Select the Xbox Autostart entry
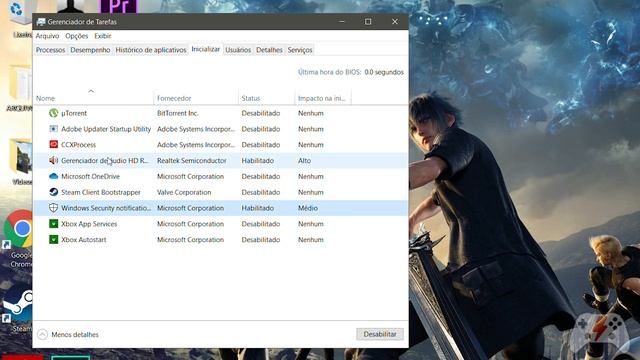The height and width of the screenshot is (360, 640). coord(84,240)
